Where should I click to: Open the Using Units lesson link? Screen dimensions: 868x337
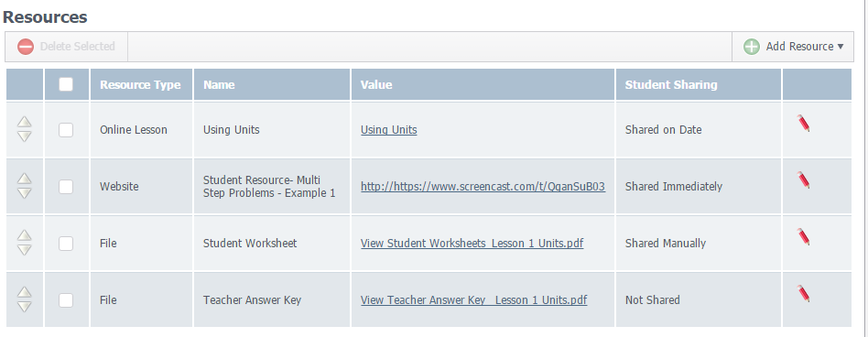click(x=388, y=130)
